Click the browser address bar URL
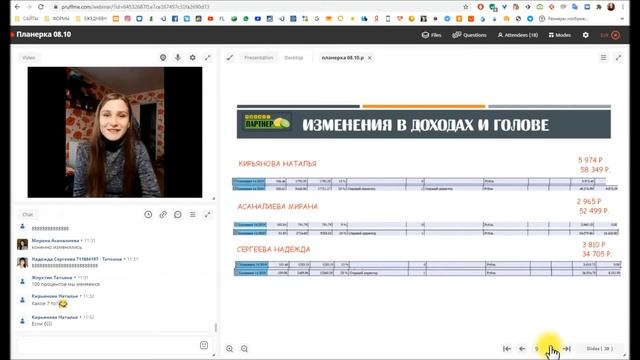This screenshot has height=360, width=640. coord(136,7)
